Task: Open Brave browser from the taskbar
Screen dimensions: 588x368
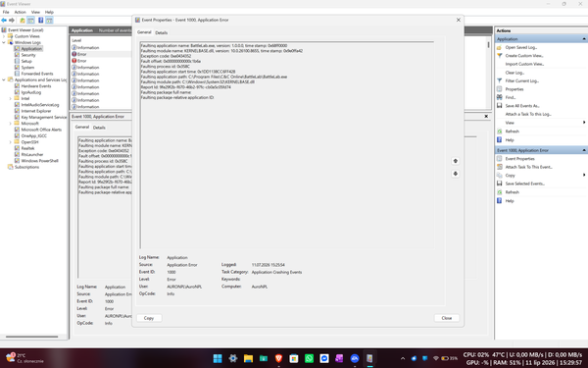Action: [x=278, y=358]
